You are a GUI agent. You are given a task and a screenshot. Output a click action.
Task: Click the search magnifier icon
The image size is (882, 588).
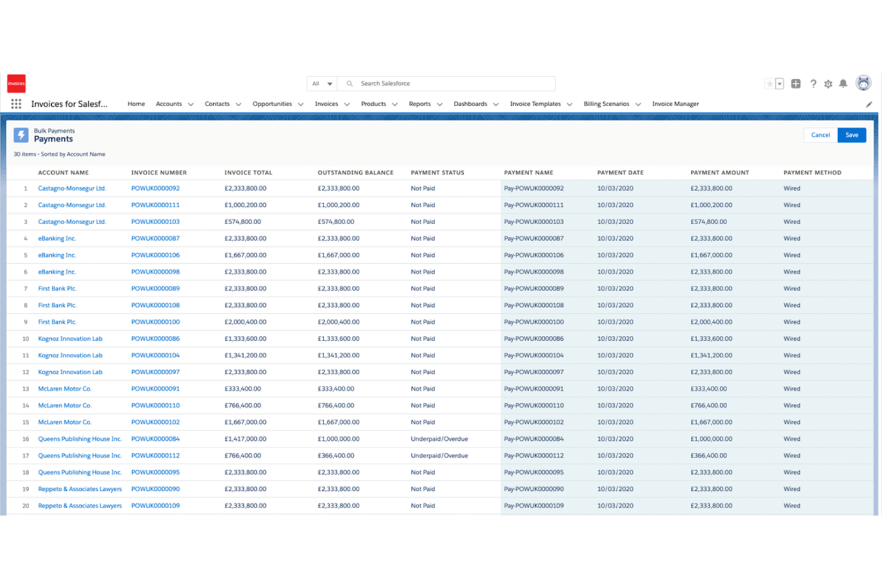[349, 83]
